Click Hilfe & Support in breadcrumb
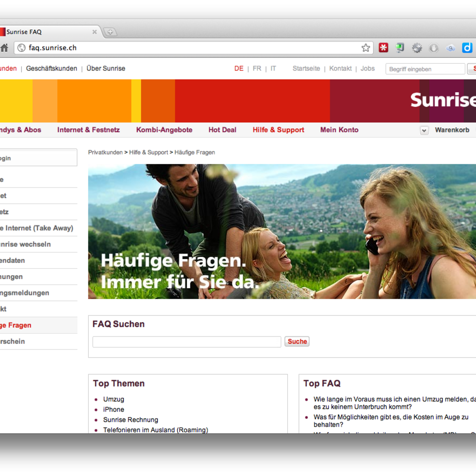Image resolution: width=476 pixels, height=476 pixels. (x=148, y=152)
